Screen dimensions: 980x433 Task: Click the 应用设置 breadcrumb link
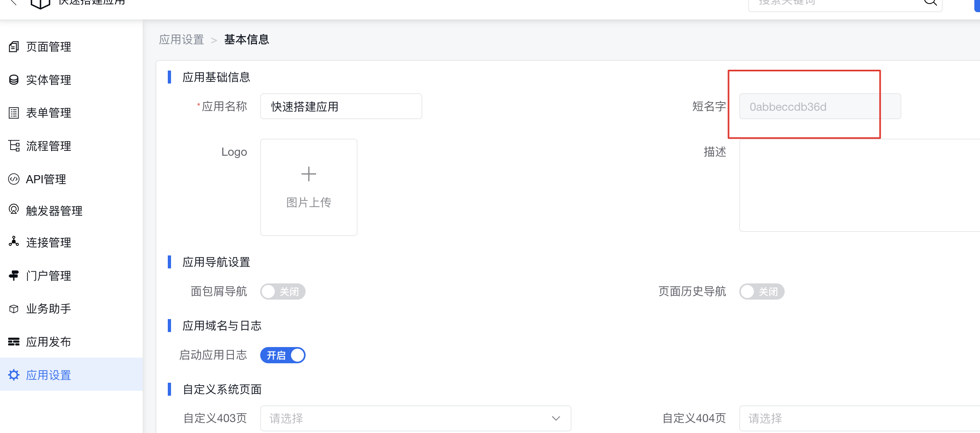(181, 39)
